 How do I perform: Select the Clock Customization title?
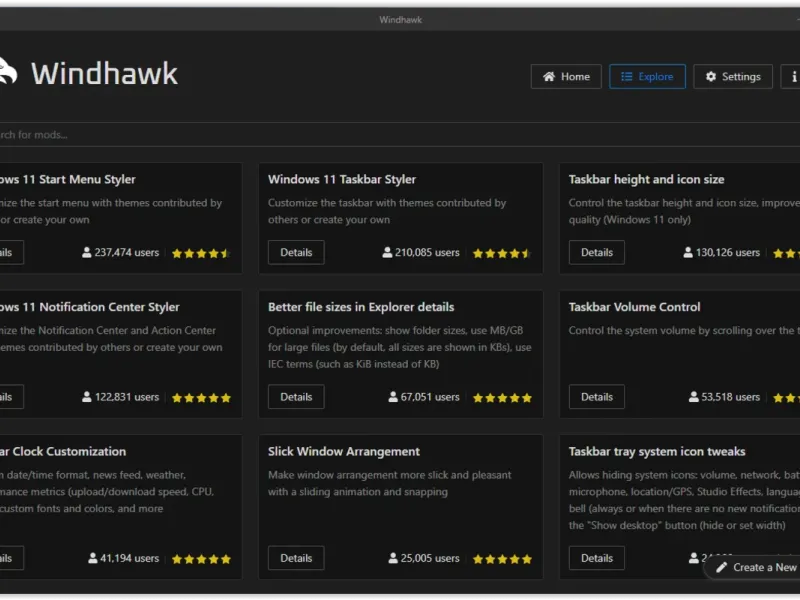coord(63,452)
